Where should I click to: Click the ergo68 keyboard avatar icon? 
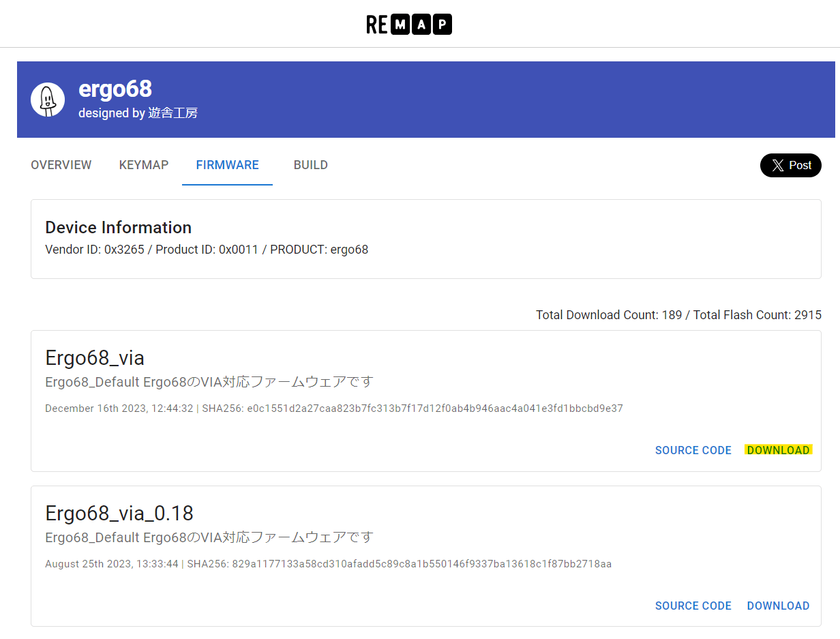pyautogui.click(x=48, y=100)
